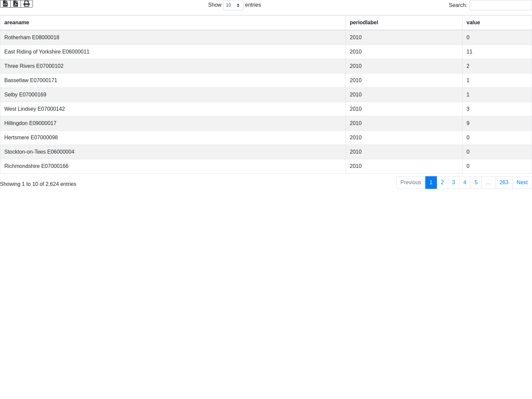Open page 5 of the table

[476, 183]
